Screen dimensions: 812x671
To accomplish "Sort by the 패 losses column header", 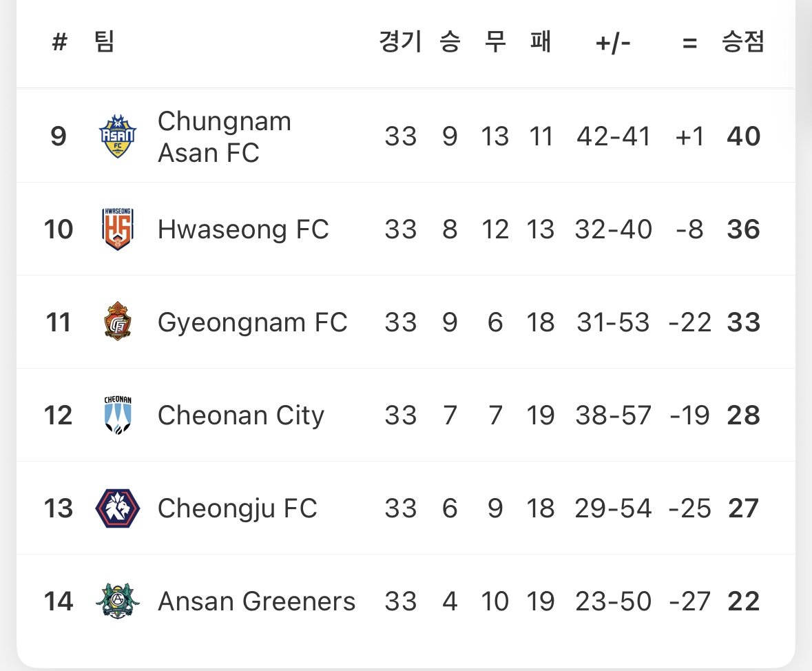I will pos(540,41).
